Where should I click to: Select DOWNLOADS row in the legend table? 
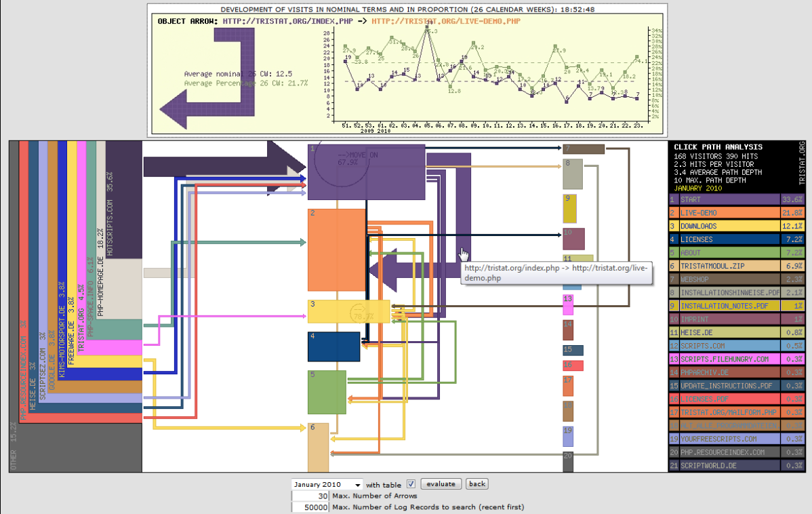point(736,226)
